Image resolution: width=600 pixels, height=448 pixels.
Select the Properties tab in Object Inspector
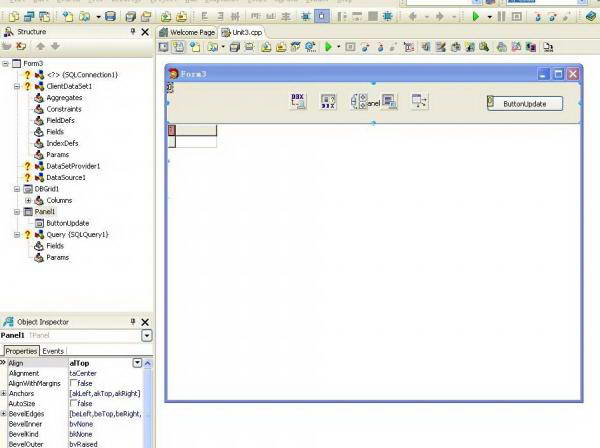pos(21,351)
